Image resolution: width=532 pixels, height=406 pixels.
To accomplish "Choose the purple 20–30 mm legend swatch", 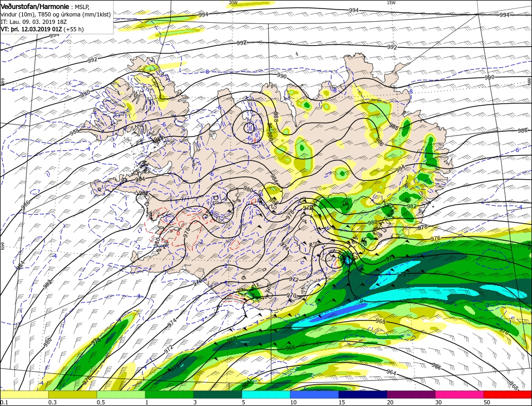I will [x=411, y=394].
